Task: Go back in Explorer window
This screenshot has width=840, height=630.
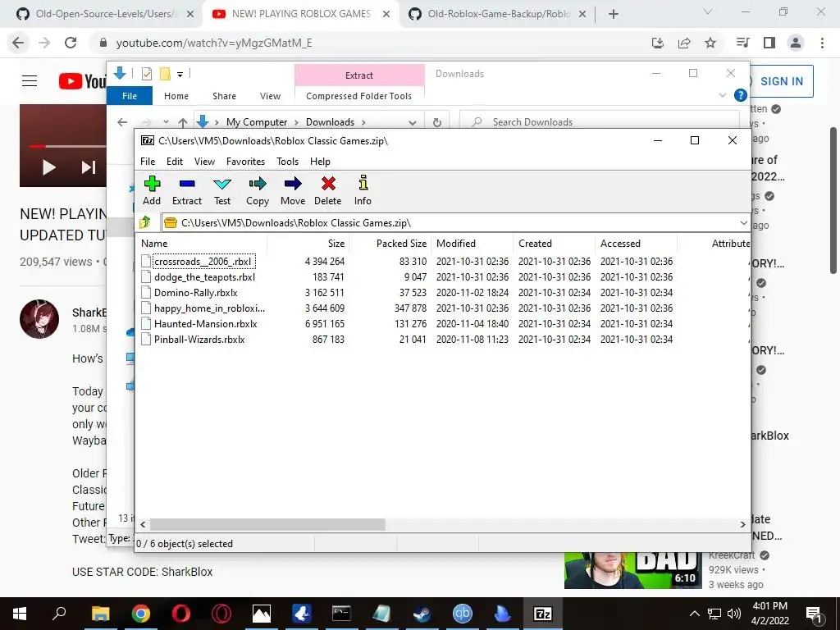Action: point(122,122)
